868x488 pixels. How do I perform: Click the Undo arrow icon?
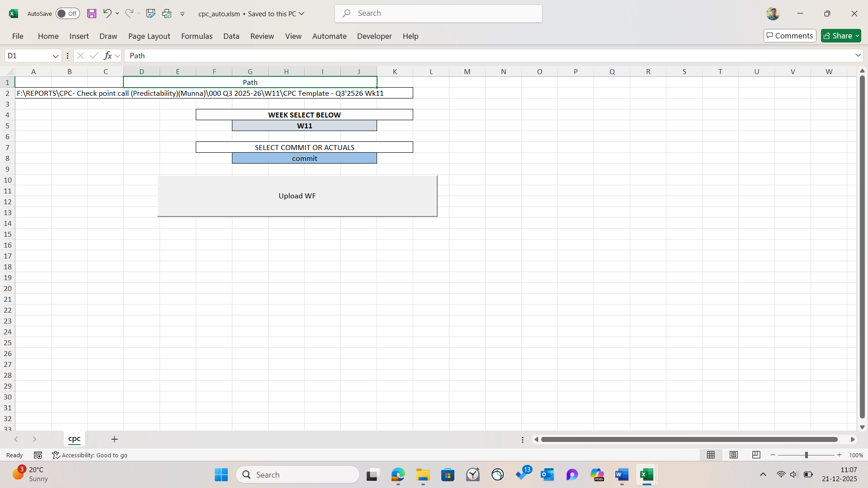107,14
